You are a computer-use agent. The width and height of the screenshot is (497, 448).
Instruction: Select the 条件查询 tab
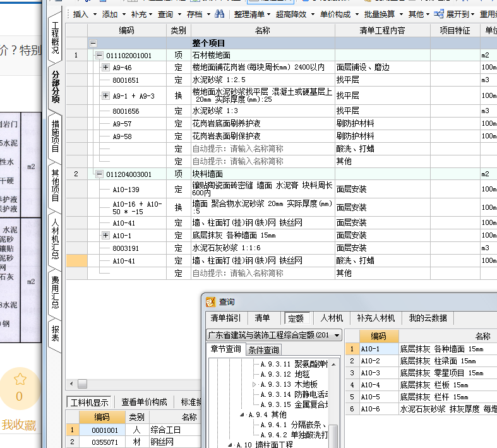(x=263, y=349)
